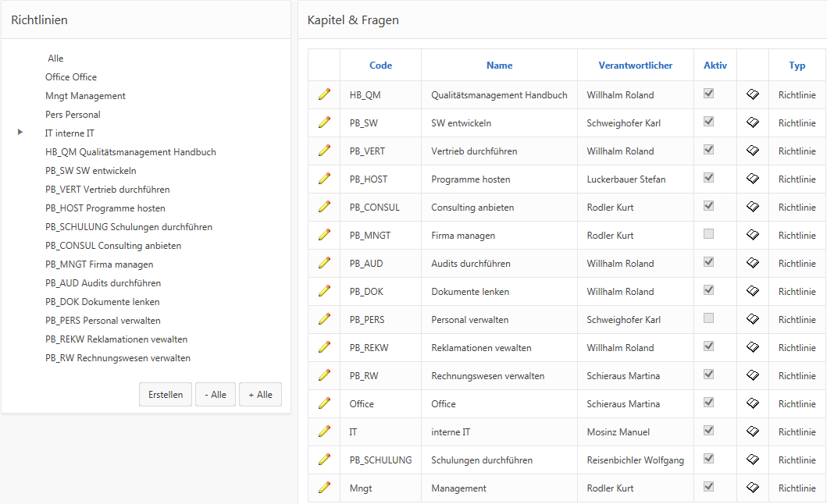Image resolution: width=827 pixels, height=504 pixels.
Task: Select PB_SCHULUNG Schulungen durchführen in tree
Action: [129, 227]
